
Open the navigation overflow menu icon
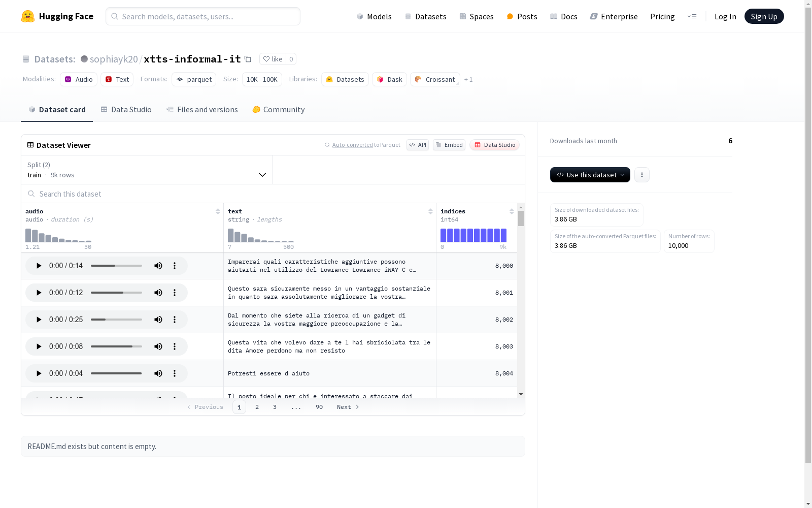[x=692, y=16]
